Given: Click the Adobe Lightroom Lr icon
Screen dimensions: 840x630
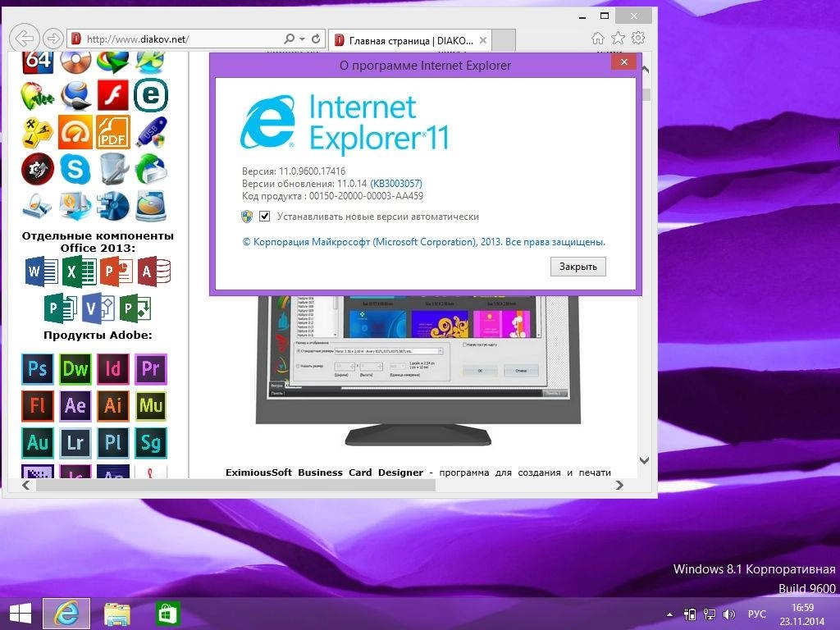Looking at the screenshot, I should (75, 442).
